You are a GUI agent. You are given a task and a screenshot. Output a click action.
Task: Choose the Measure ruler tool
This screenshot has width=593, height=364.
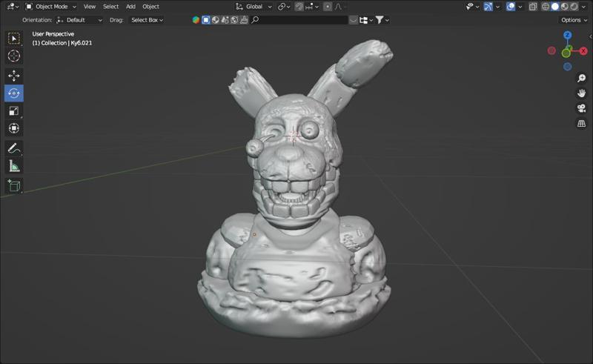(14, 166)
